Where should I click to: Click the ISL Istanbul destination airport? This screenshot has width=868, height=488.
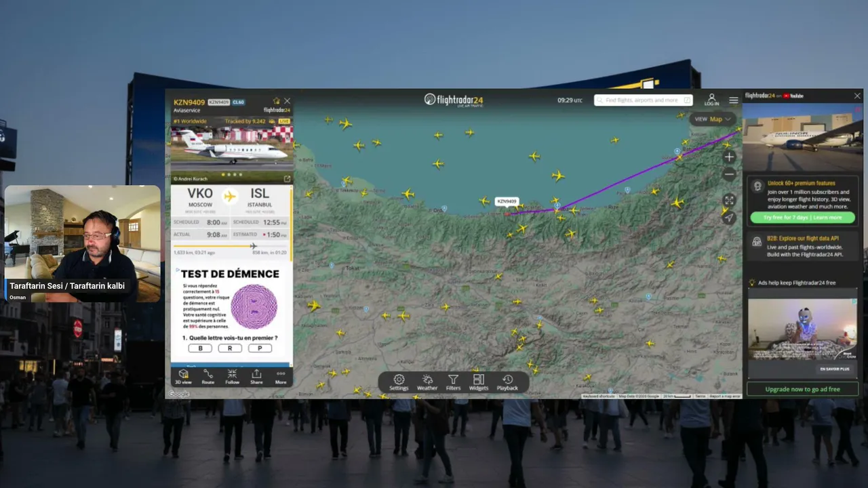click(260, 198)
